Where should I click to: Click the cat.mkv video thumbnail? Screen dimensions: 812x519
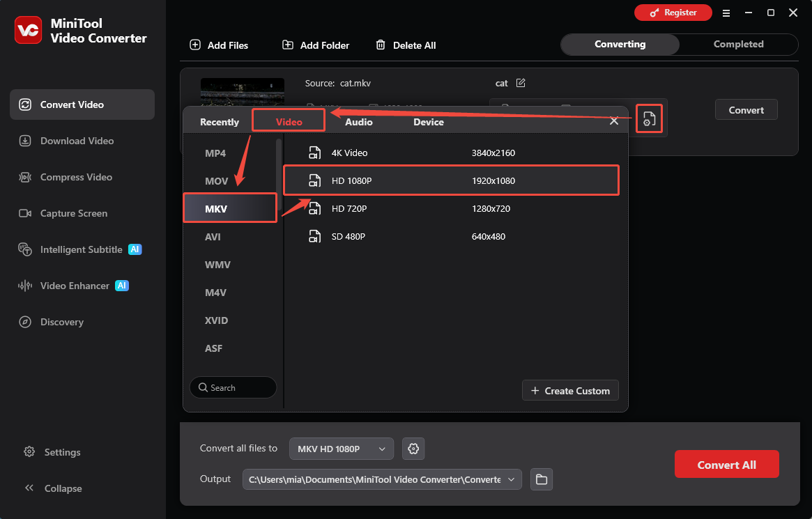pyautogui.click(x=243, y=92)
